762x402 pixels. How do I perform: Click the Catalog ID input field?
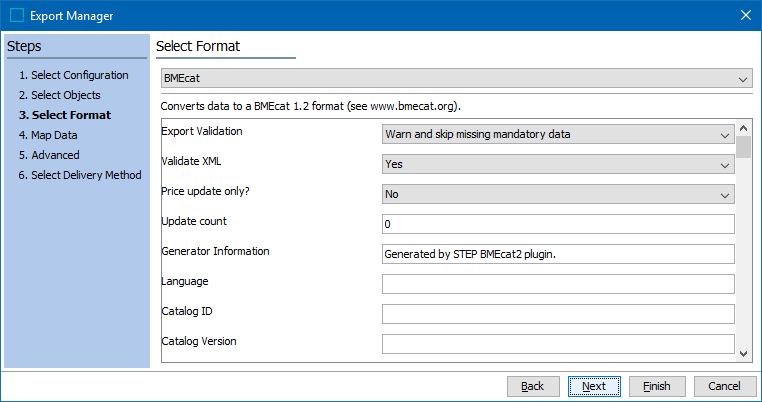pos(558,314)
